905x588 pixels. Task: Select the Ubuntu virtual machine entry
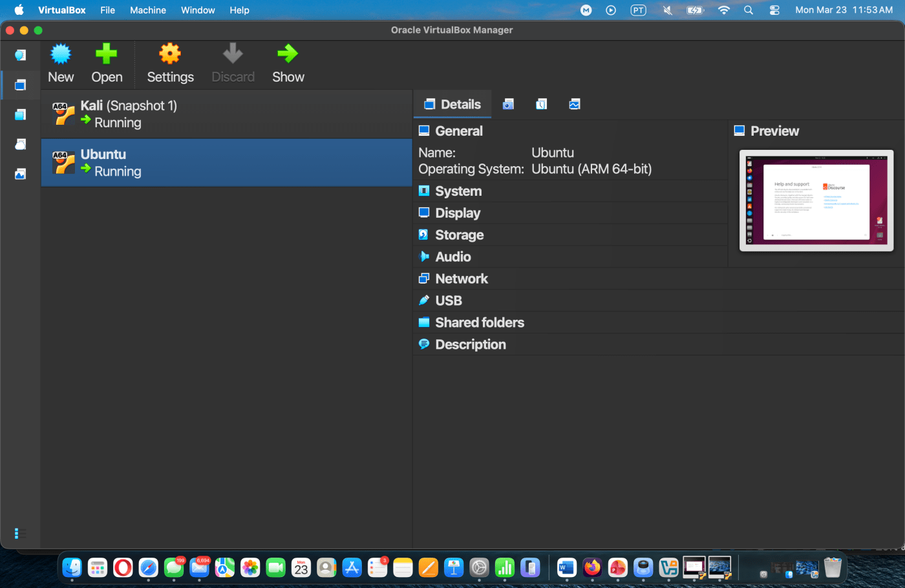click(226, 163)
